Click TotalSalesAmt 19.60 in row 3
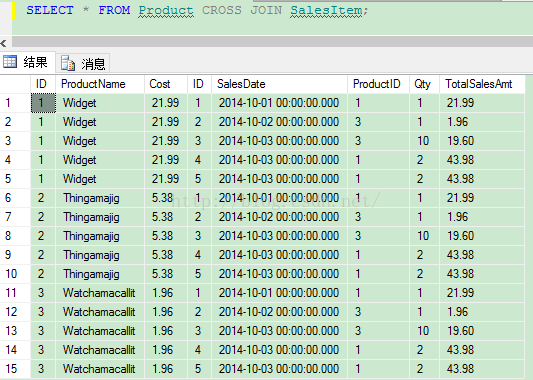Image resolution: width=533 pixels, height=380 pixels. (482, 141)
